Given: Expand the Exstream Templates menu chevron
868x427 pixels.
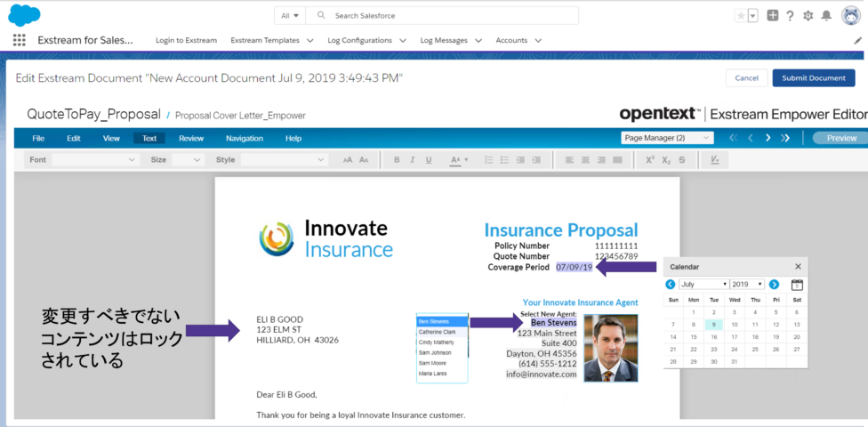Looking at the screenshot, I should tap(309, 40).
